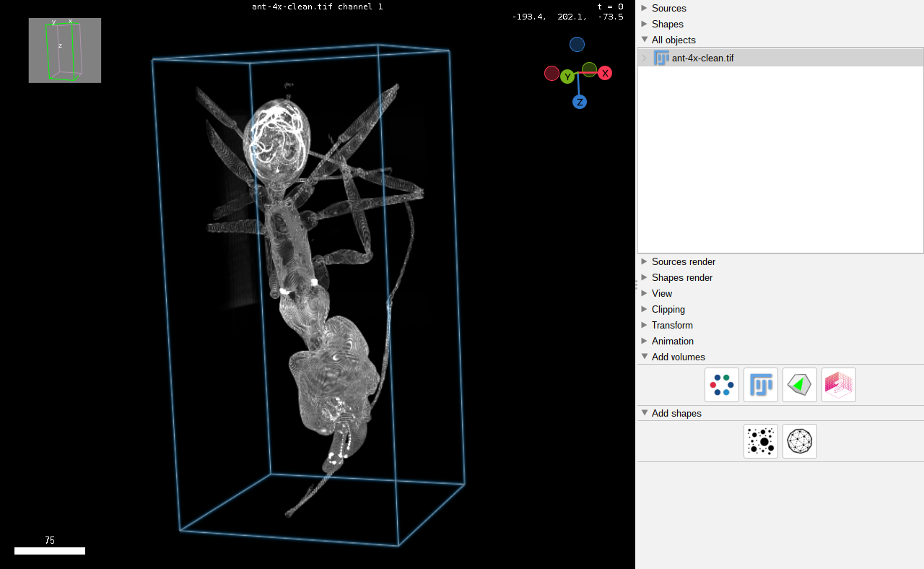Click the add spots shape icon
The height and width of the screenshot is (569, 924).
761,441
